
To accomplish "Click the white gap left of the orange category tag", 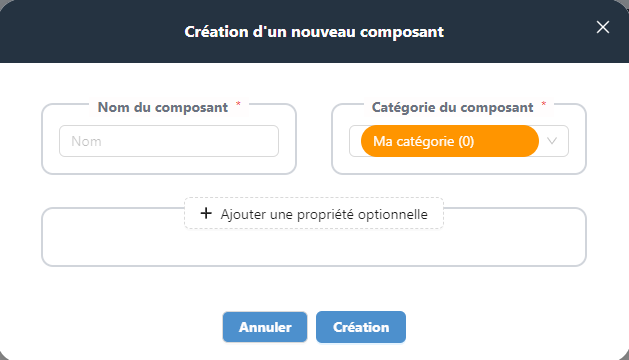I will [x=355, y=141].
